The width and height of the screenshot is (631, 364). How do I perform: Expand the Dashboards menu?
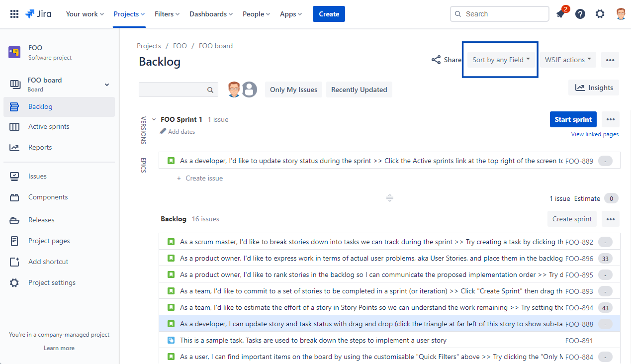point(211,14)
